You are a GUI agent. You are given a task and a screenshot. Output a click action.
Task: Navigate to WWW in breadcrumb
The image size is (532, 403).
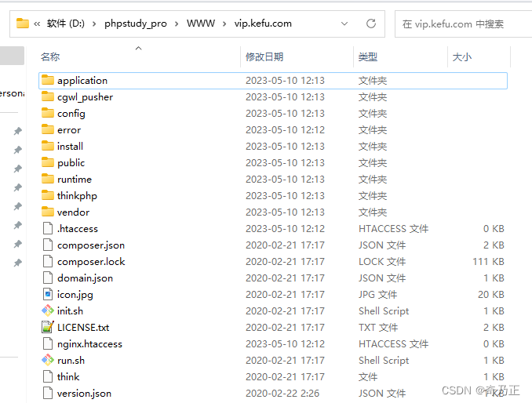(201, 24)
